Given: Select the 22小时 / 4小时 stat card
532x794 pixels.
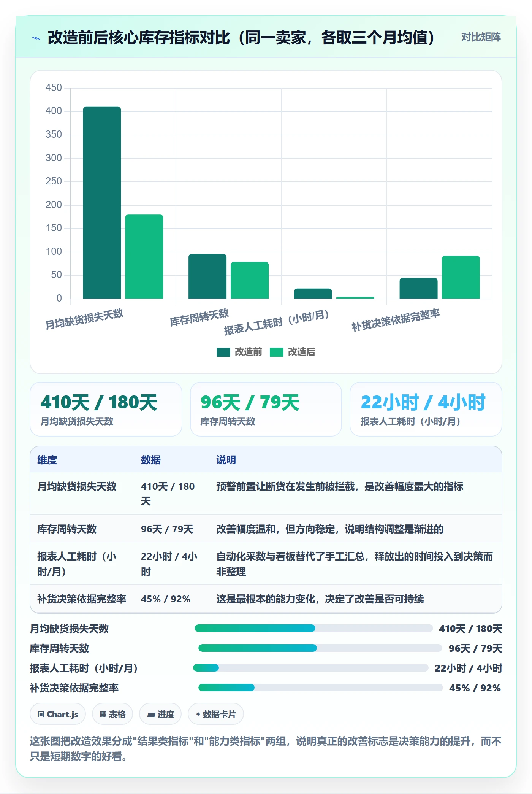Looking at the screenshot, I should click(x=426, y=409).
